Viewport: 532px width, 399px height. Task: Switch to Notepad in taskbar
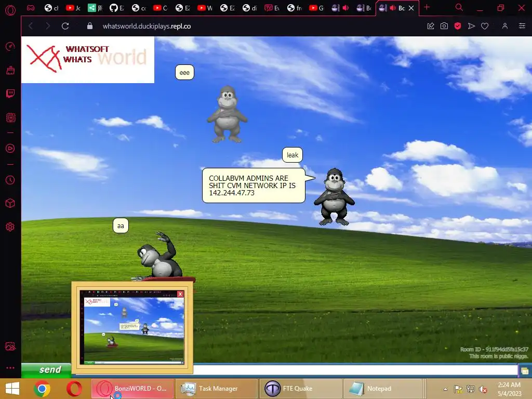click(x=382, y=389)
